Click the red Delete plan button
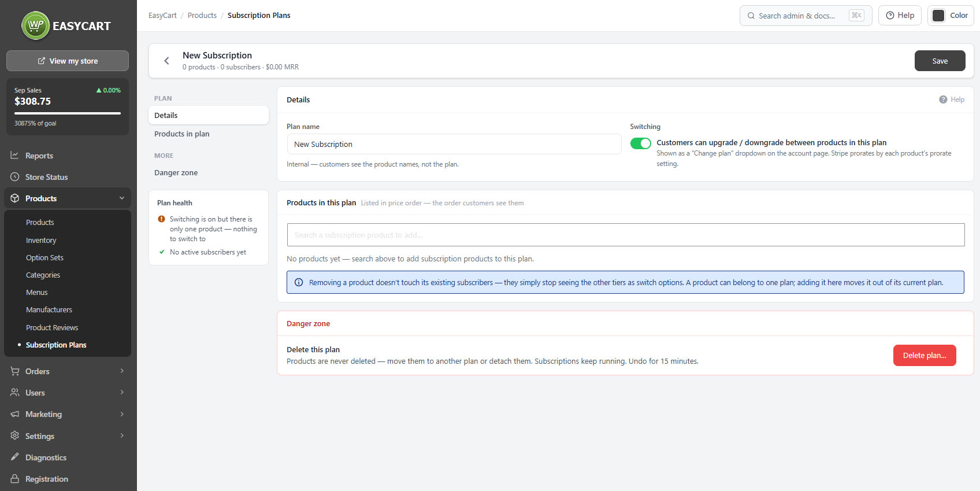Screen dimensions: 980x491 [925, 355]
